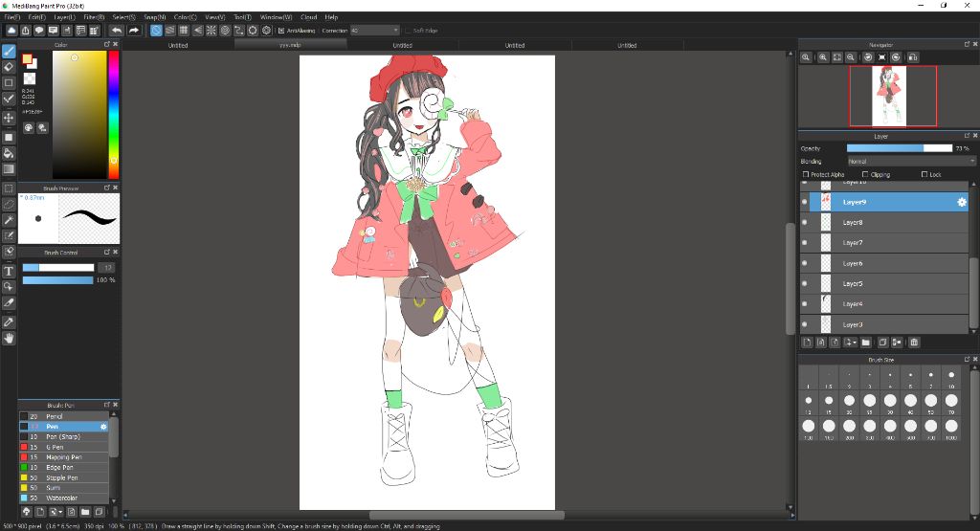Click the Navigator canvas thumbnail

(x=889, y=97)
